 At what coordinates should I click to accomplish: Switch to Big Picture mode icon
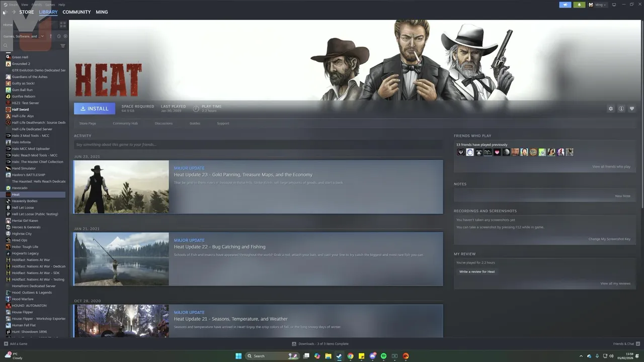614,5
